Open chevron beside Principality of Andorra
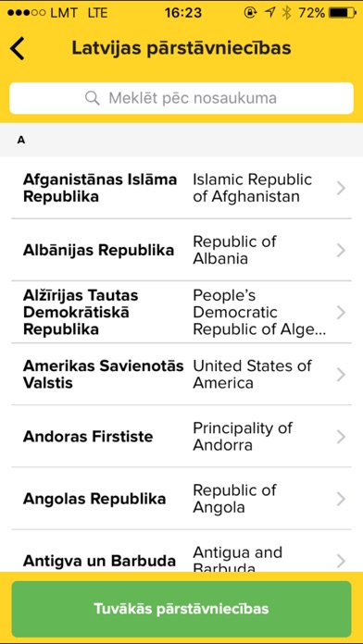Screen dimensions: 363x644 click(341, 437)
